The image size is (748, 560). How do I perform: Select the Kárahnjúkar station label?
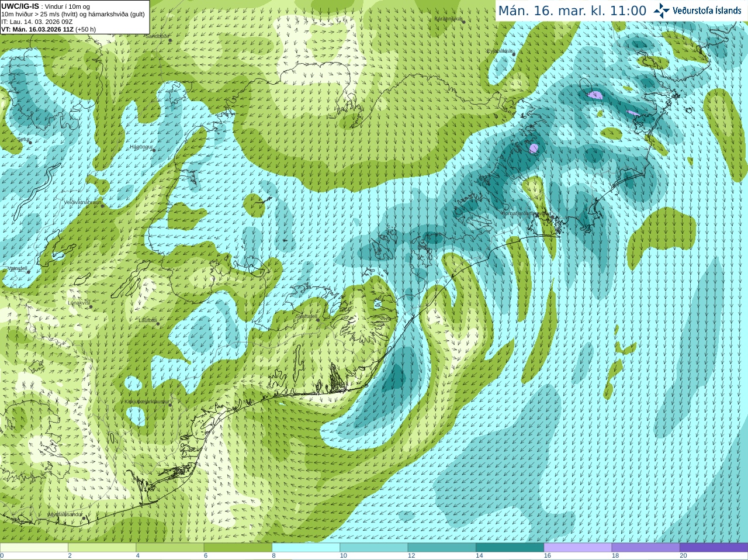(x=449, y=19)
